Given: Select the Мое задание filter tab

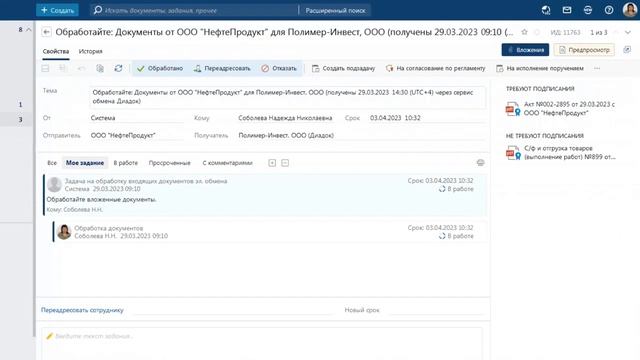Looking at the screenshot, I should coord(85,163).
